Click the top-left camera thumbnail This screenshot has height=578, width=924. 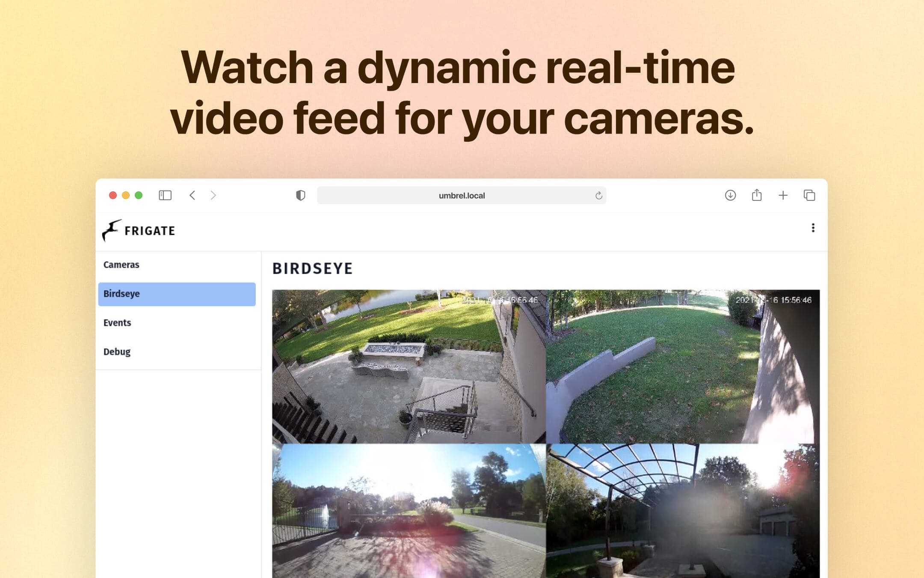409,367
